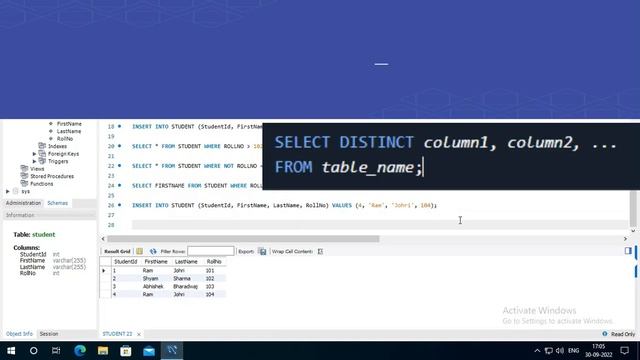Click the FirstName result column header
The width and height of the screenshot is (640, 360).
point(156,262)
